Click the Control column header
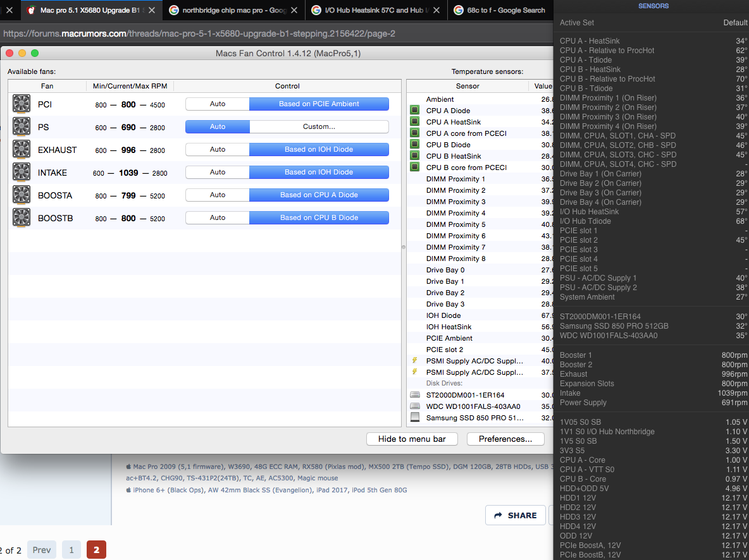 tap(287, 86)
